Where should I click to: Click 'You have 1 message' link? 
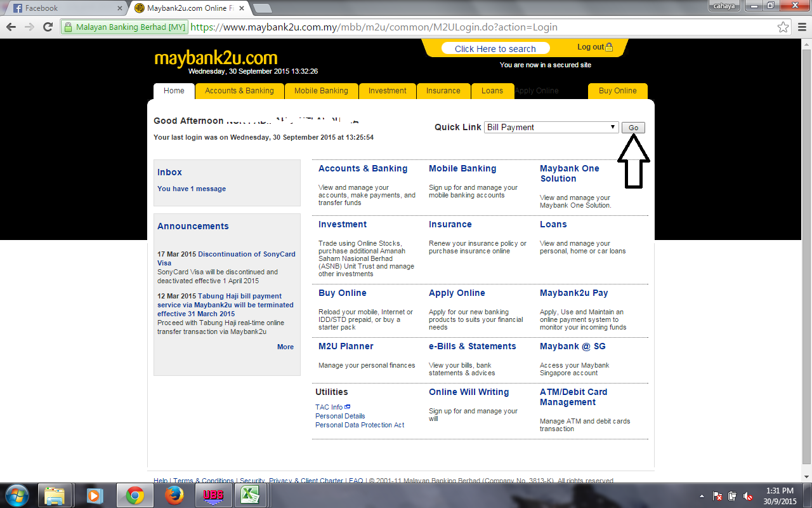pos(192,189)
